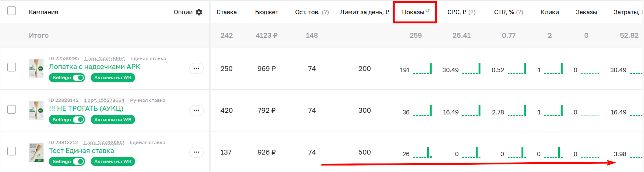
Task: Click help icon next to CTR, %
Action: pyautogui.click(x=520, y=12)
